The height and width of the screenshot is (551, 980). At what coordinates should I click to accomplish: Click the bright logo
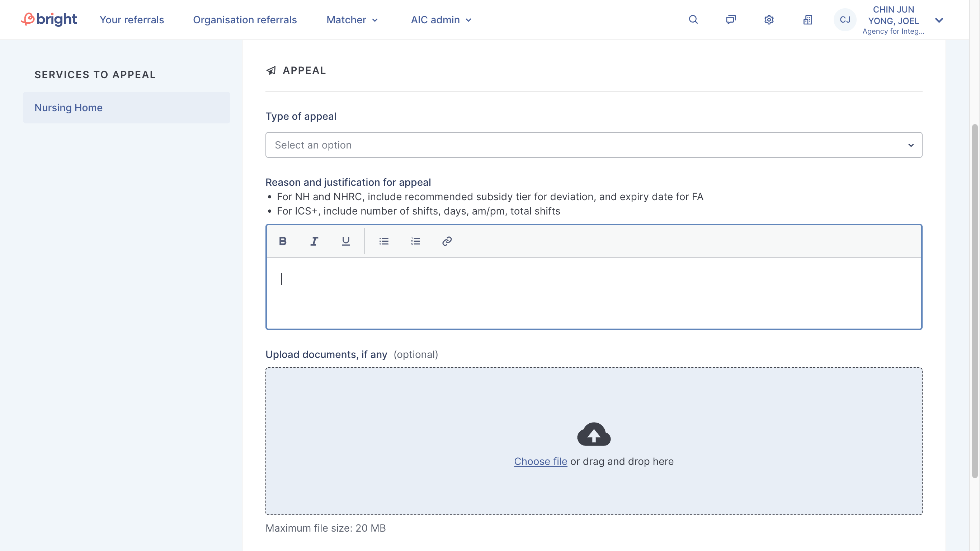(x=49, y=19)
